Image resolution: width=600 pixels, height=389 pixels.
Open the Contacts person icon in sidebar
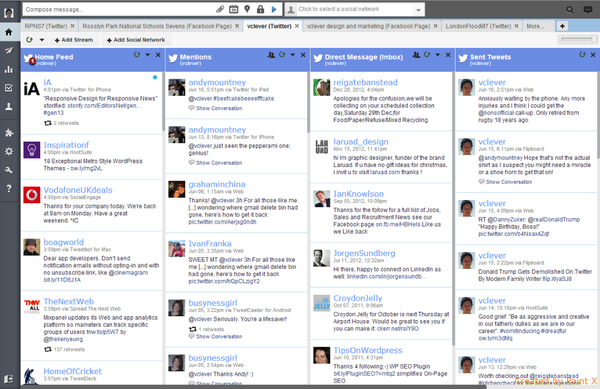click(9, 106)
